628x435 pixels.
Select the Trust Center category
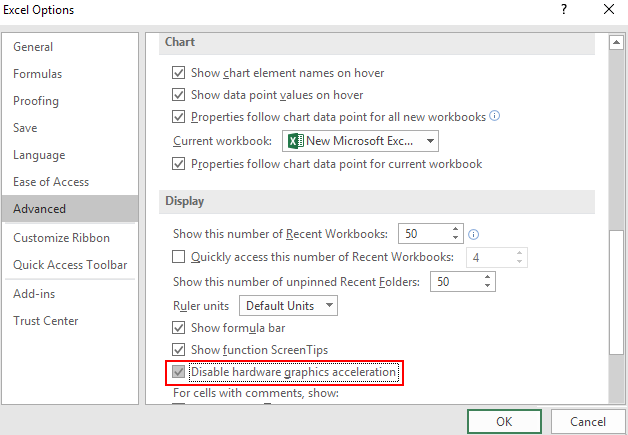tap(46, 321)
